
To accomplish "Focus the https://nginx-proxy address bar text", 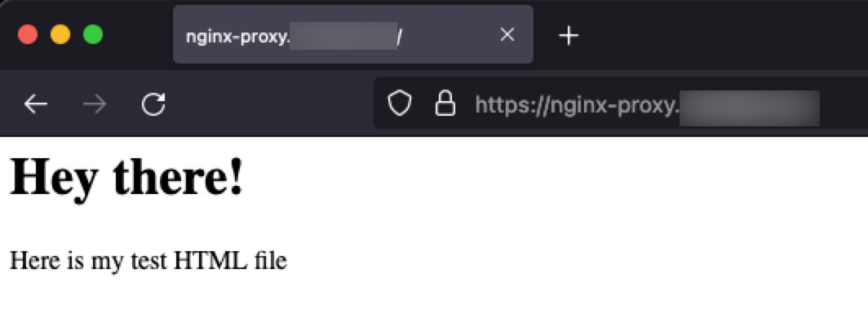I will [577, 104].
